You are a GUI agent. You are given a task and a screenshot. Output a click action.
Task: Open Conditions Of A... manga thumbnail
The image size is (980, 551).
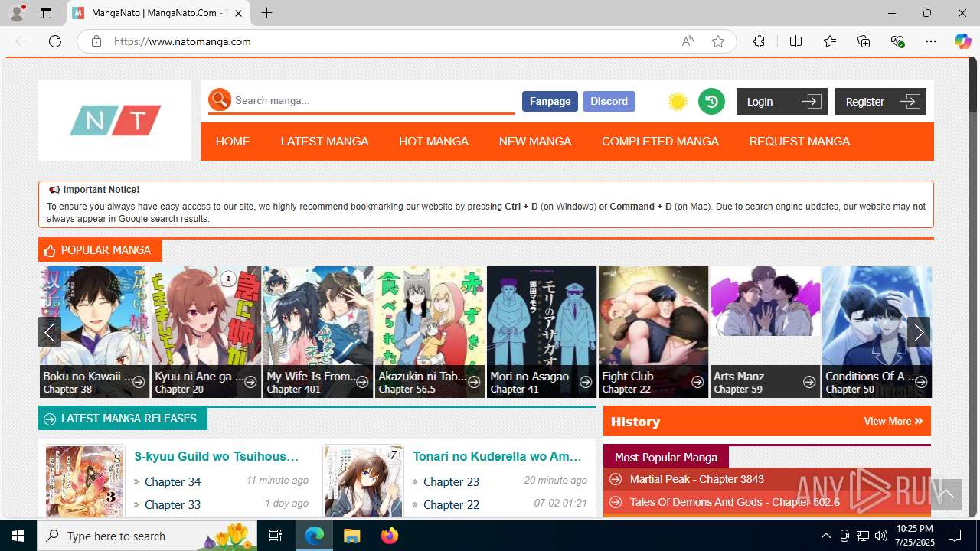click(x=877, y=332)
